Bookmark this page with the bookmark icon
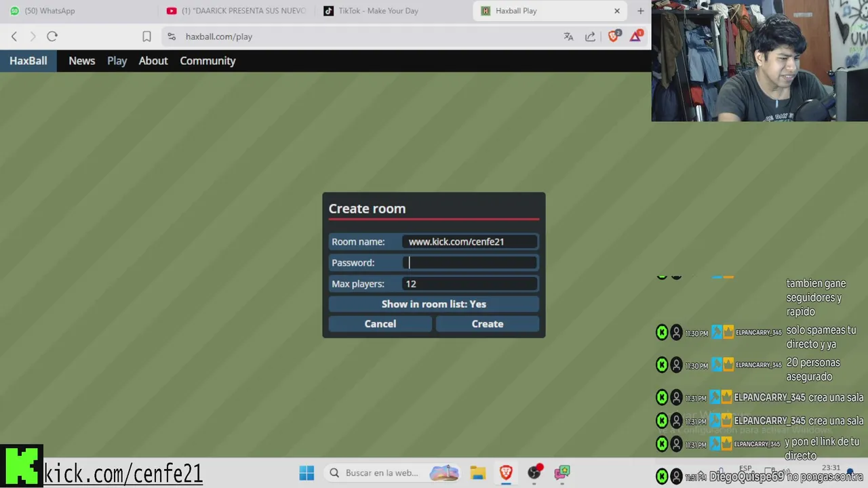 pos(146,37)
